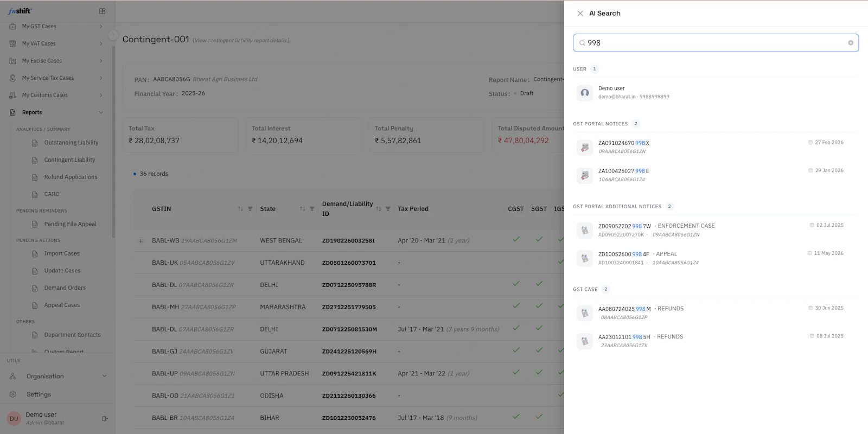Open ZD090522029987W enforcement case result
Image resolution: width=868 pixels, height=434 pixels.
click(x=716, y=230)
